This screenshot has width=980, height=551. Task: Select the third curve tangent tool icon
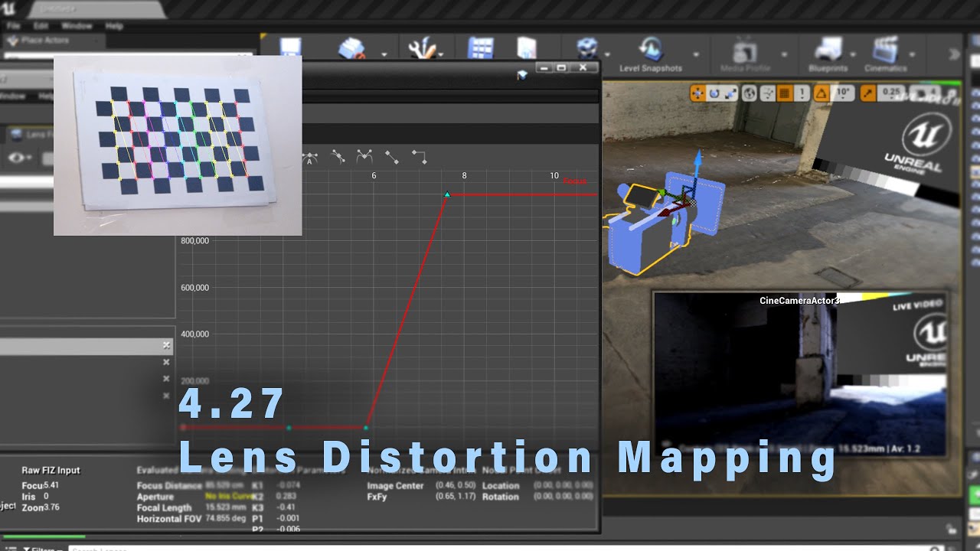point(364,157)
